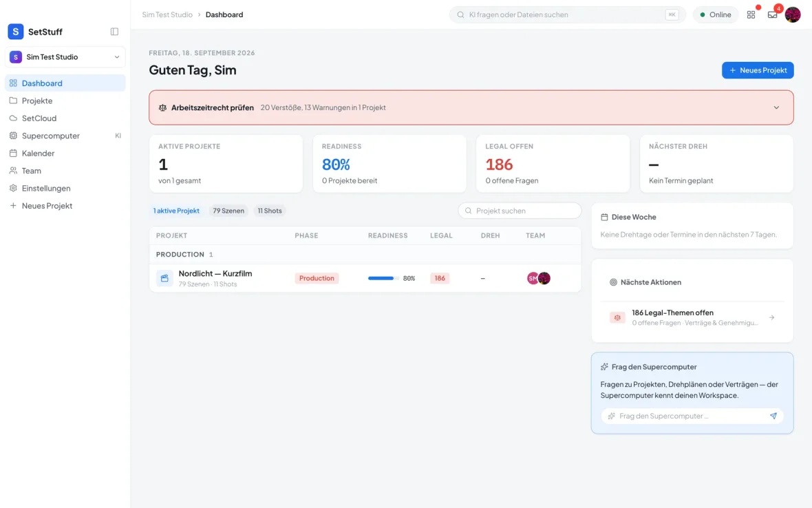This screenshot has width=812, height=508.
Task: Sort by the READINESS column header
Action: tap(388, 235)
